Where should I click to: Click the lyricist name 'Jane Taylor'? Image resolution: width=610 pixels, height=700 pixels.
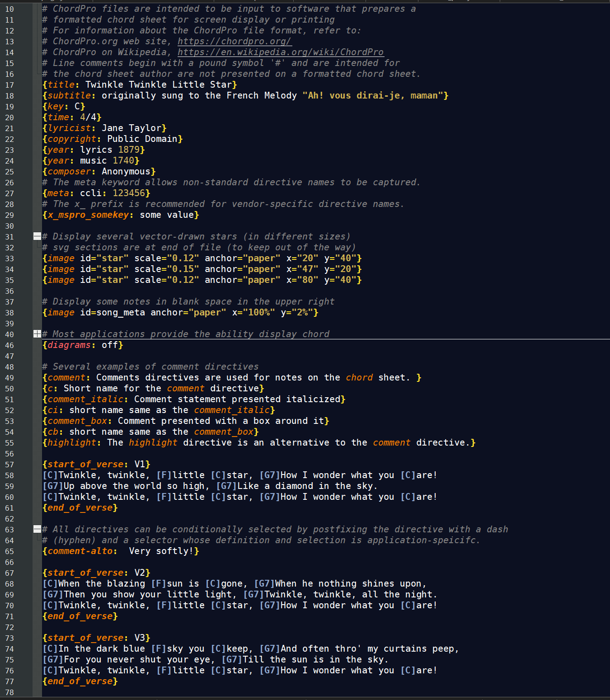131,128
